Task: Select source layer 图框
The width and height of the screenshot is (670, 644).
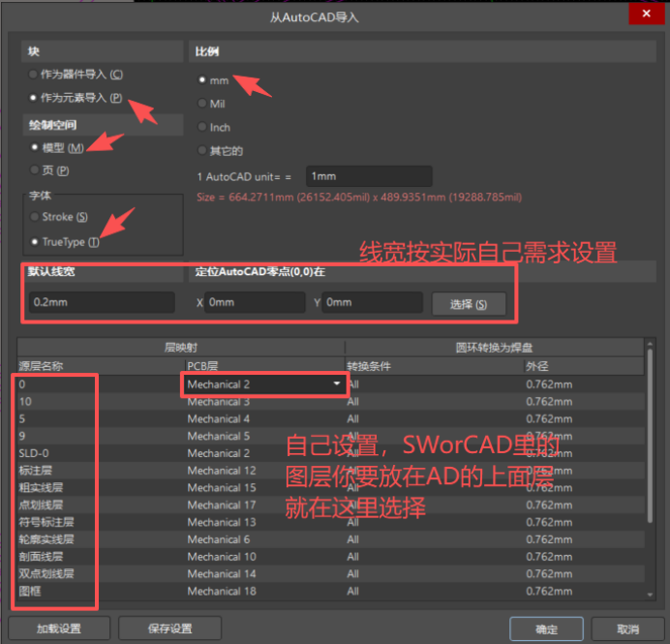Action: [30, 591]
